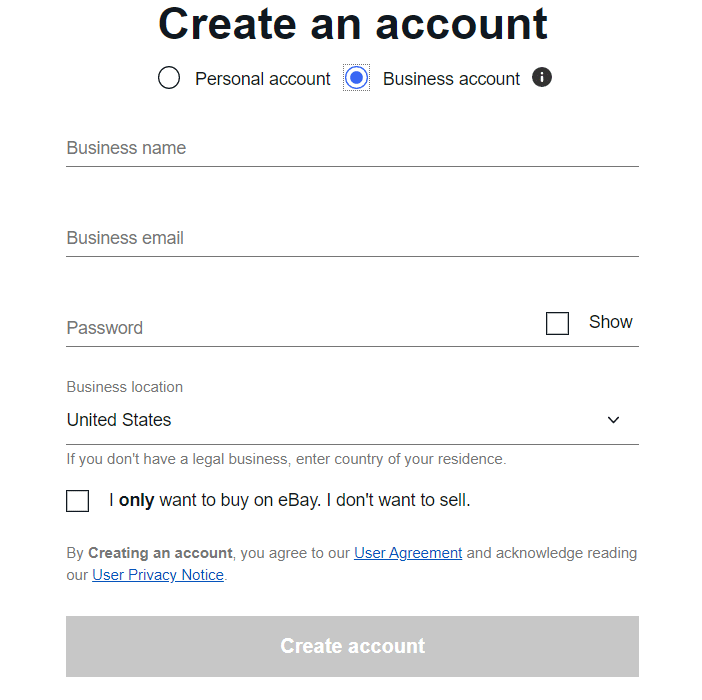Click the Business name field
The height and width of the screenshot is (700, 702).
click(x=352, y=148)
